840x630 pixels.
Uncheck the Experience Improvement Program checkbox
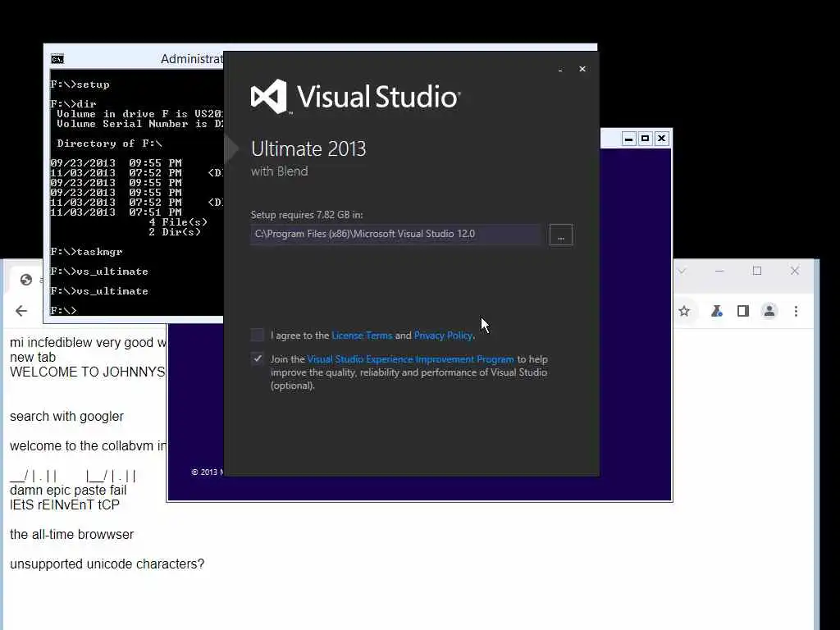point(257,358)
